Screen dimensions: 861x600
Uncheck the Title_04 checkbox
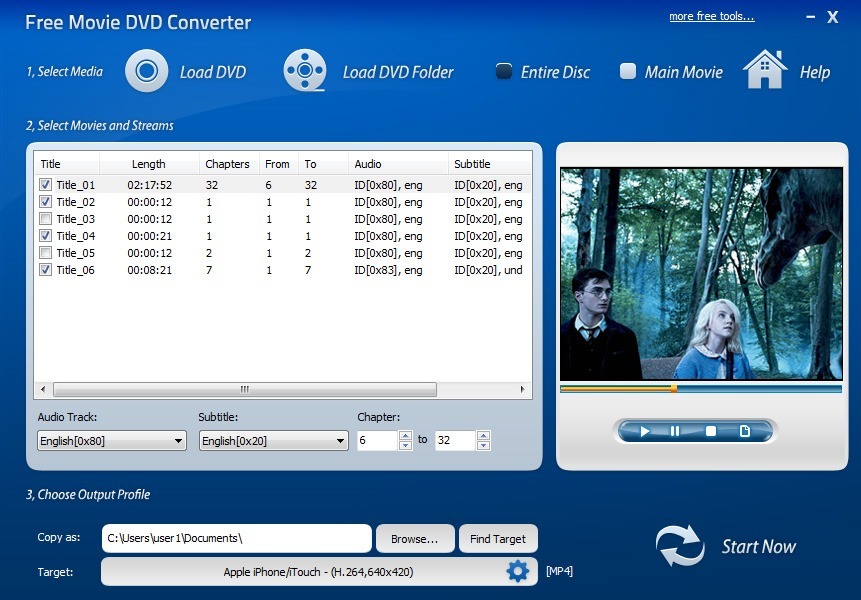point(46,236)
